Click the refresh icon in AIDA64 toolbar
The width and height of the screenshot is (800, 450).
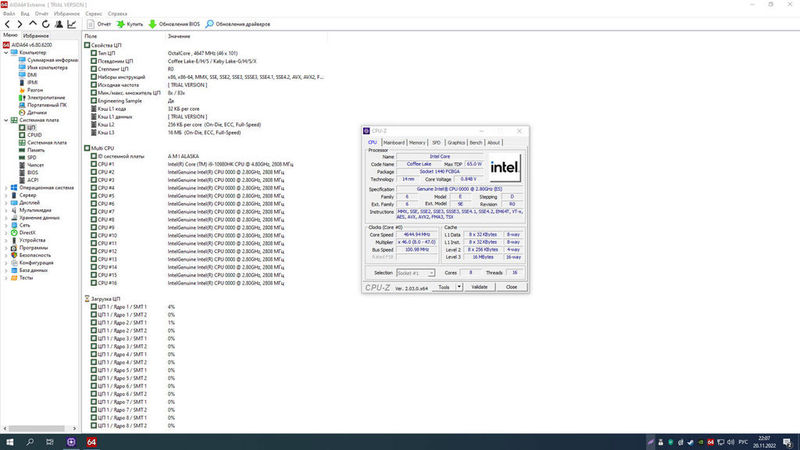tap(46, 24)
